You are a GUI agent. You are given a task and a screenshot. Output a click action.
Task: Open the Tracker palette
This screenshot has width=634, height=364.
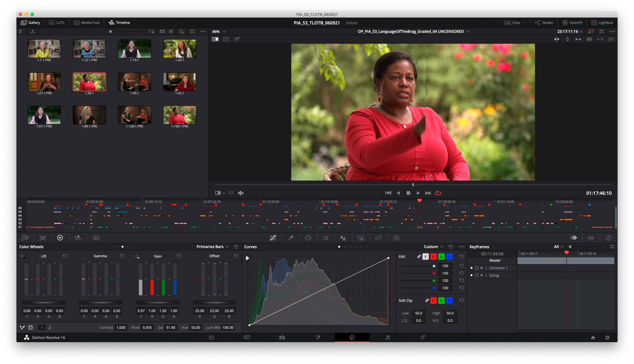point(326,238)
